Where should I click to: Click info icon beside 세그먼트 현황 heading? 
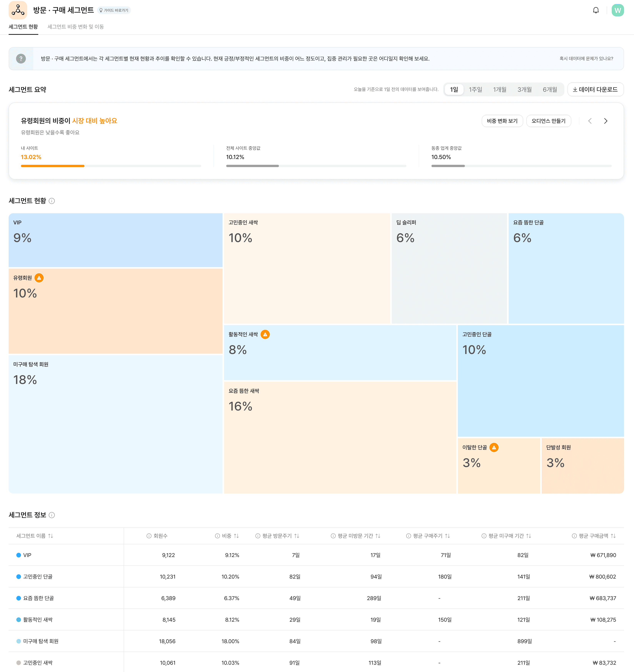[x=52, y=201]
